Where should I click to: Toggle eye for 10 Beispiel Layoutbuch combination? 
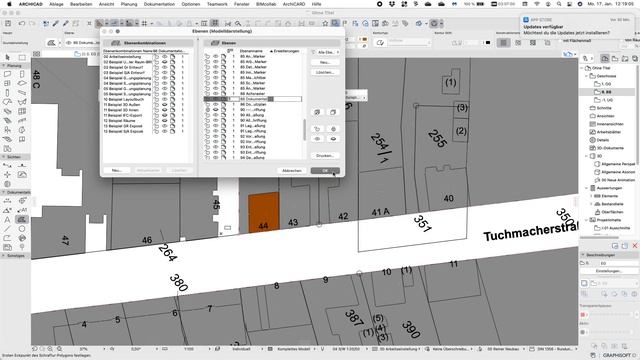(x=164, y=99)
